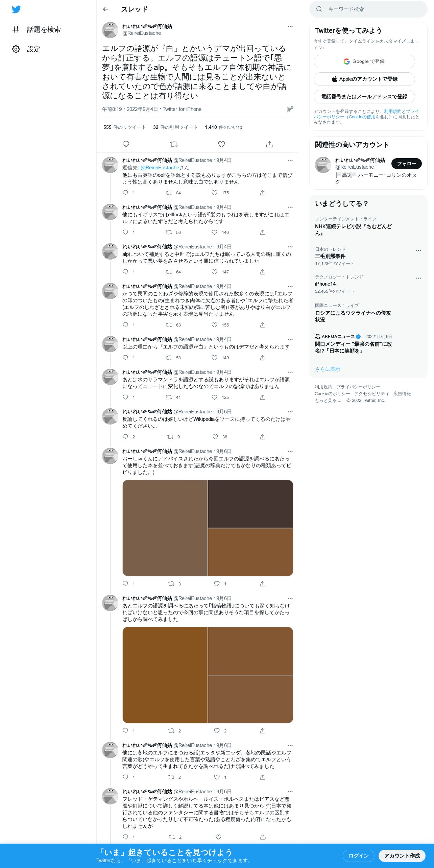
Task: Expand options for the 三毛別羆事件 trend
Action: pyautogui.click(x=418, y=250)
